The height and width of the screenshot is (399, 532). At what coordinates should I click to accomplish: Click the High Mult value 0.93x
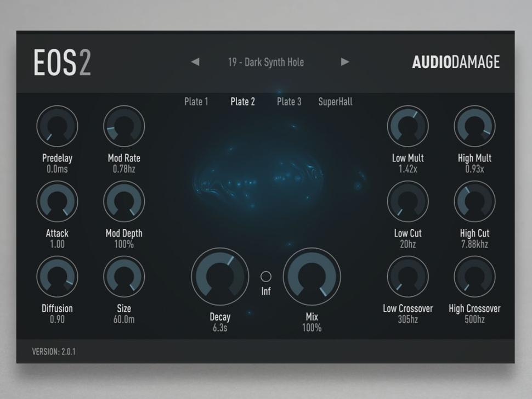tap(474, 169)
